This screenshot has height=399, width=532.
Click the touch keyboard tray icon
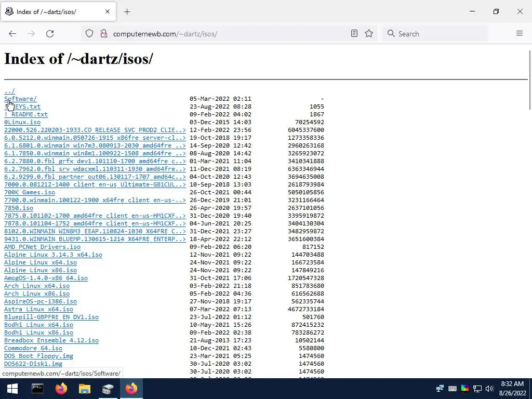point(453,389)
